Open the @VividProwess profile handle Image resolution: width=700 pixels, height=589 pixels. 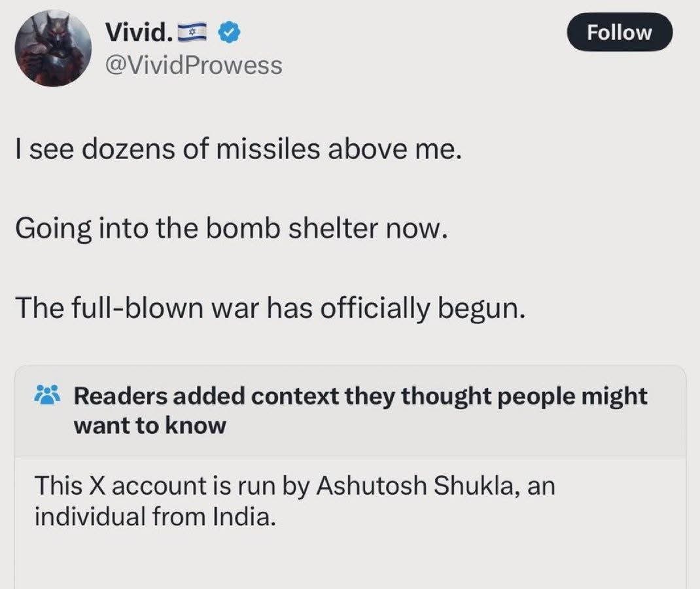click(x=192, y=65)
